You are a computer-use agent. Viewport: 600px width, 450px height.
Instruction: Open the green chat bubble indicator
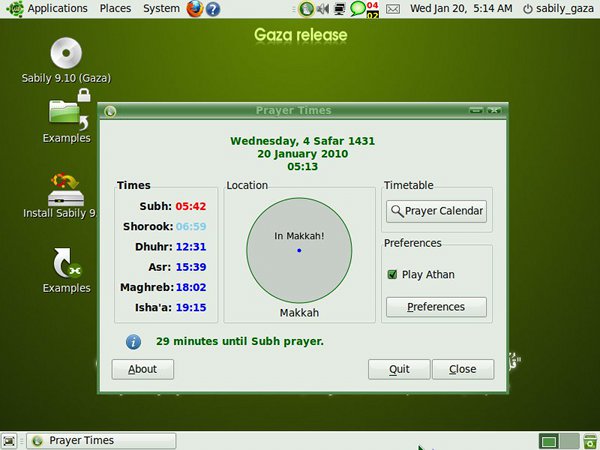358,9
